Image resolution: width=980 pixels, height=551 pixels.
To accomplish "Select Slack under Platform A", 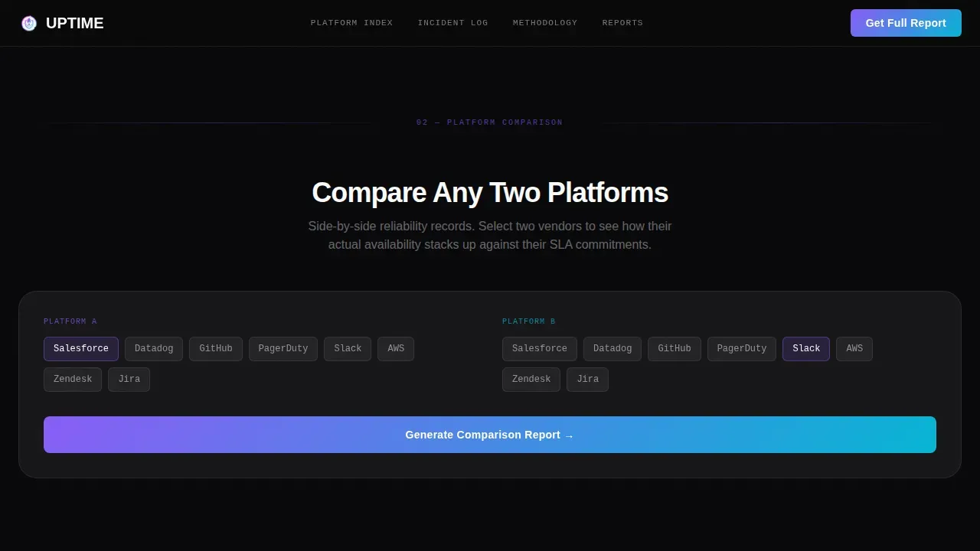I will [348, 349].
